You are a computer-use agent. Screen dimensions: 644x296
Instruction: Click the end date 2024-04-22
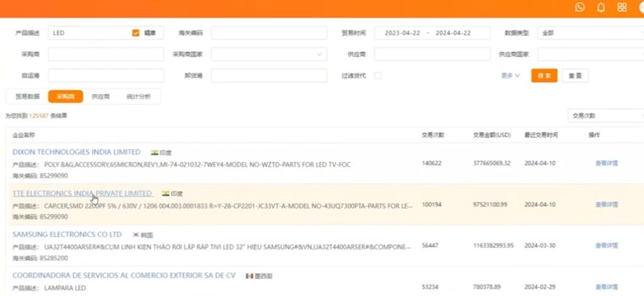tap(453, 33)
